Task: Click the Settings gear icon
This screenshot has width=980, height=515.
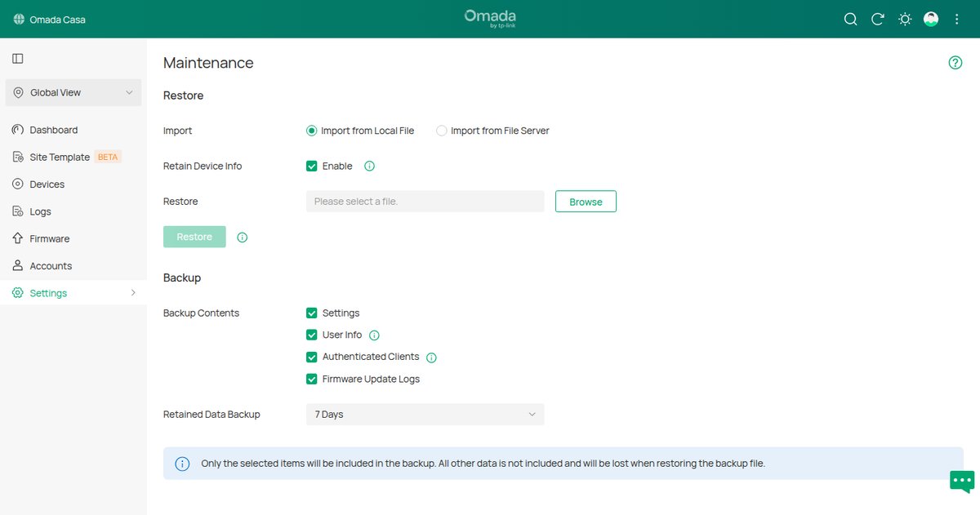Action: (x=18, y=293)
